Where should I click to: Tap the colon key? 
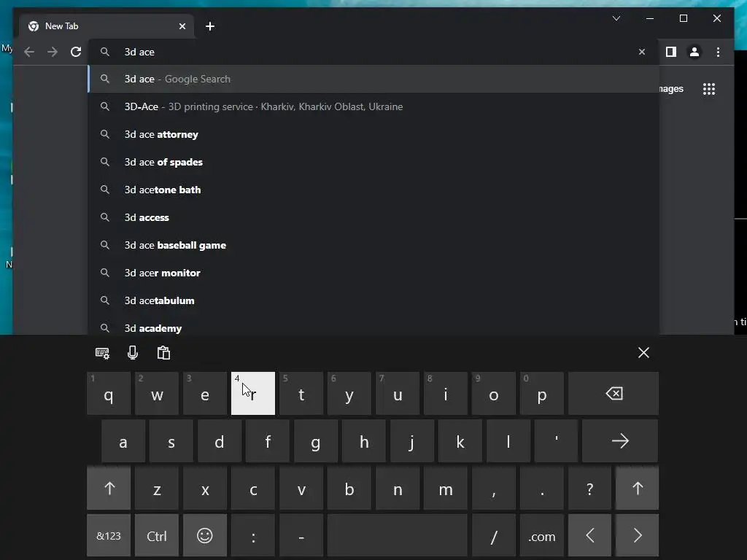[253, 536]
